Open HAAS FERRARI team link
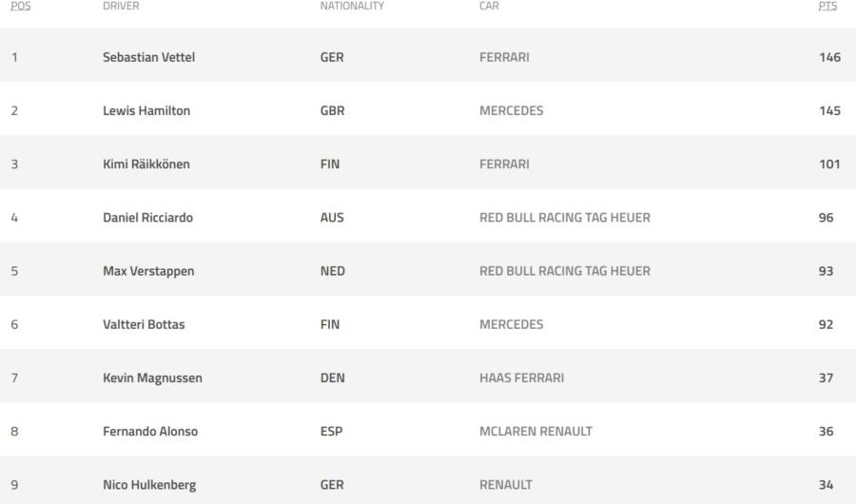 [522, 378]
